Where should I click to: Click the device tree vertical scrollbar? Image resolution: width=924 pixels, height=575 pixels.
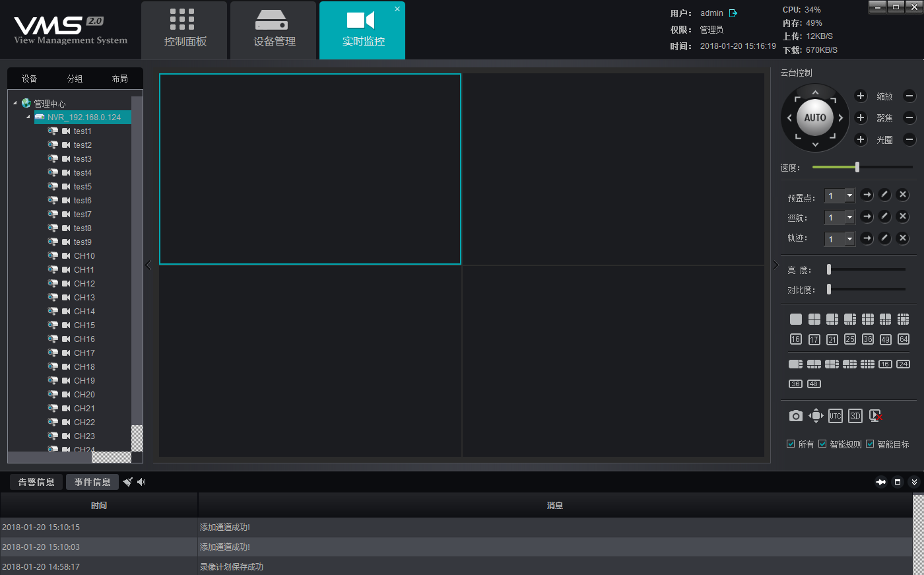(137, 274)
